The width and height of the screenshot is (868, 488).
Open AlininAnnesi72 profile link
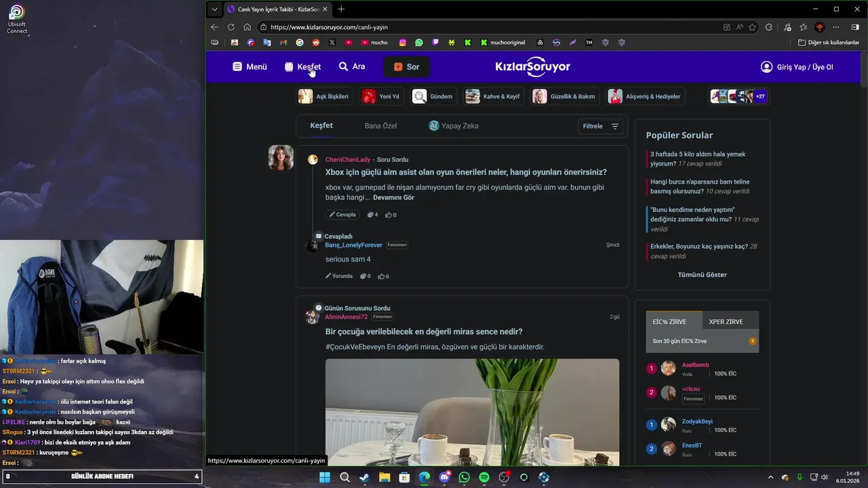346,317
